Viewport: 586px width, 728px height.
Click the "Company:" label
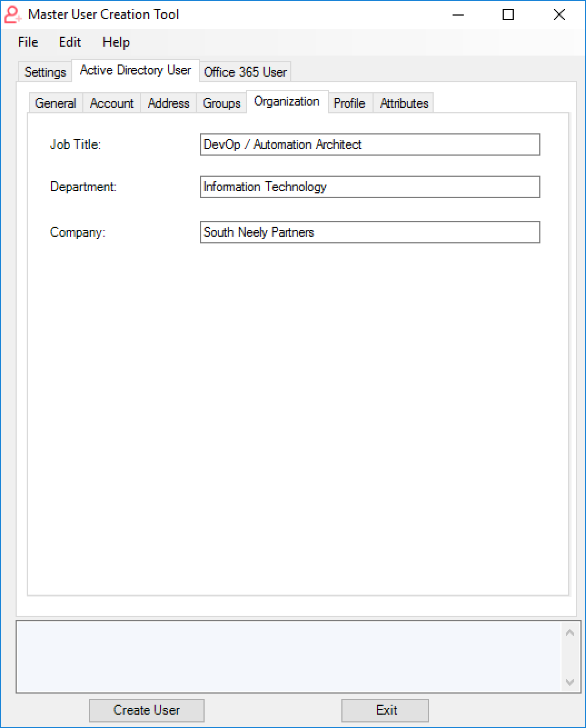(78, 232)
